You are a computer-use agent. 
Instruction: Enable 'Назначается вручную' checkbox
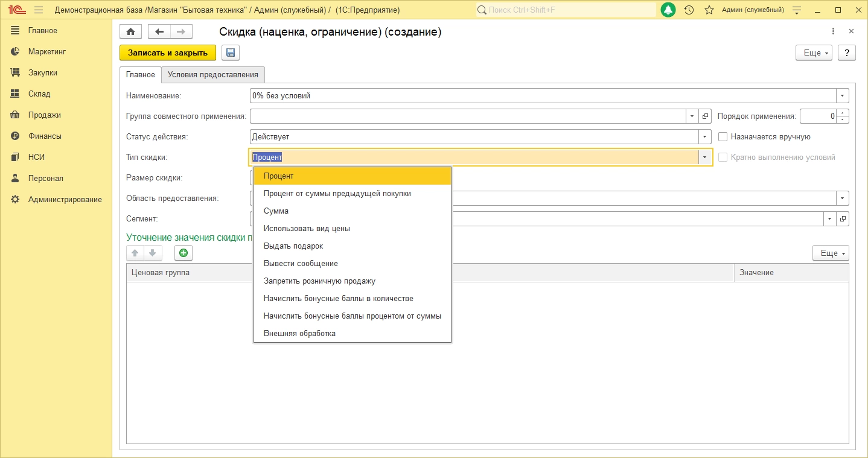723,137
